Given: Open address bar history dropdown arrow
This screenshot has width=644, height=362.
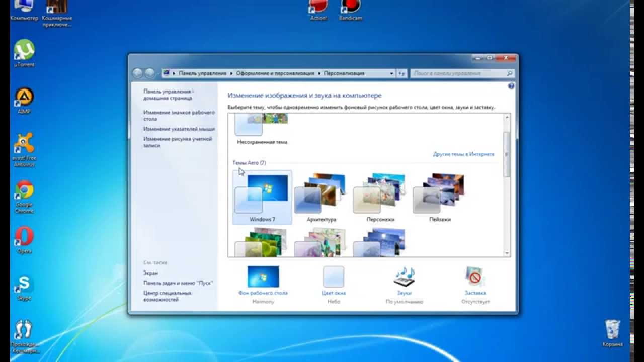Looking at the screenshot, I should [392, 73].
